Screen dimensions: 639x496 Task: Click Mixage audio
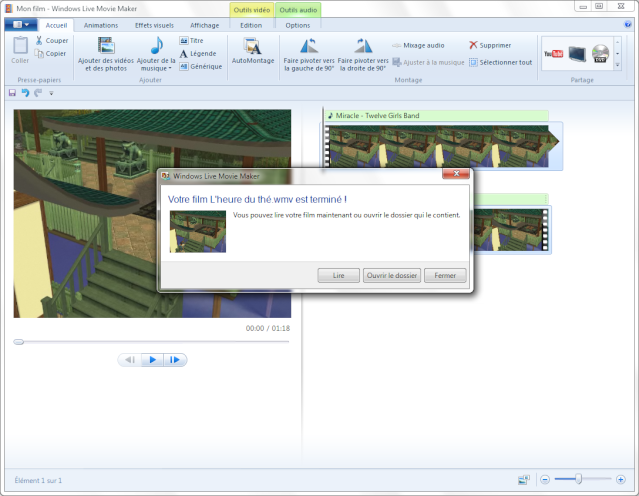coord(418,45)
